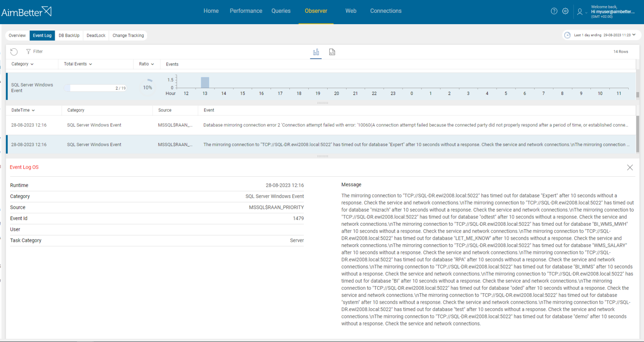Sort by Category column in upper table
644x342 pixels.
click(x=23, y=64)
